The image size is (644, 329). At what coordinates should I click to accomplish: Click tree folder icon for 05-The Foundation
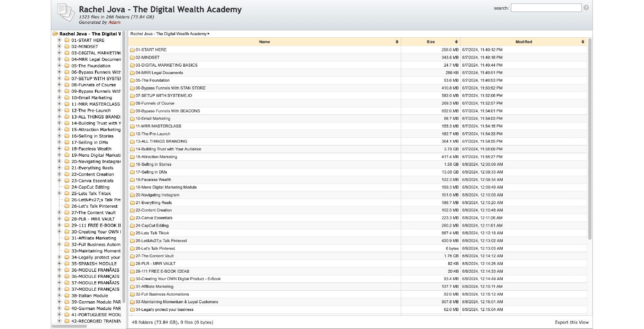click(x=67, y=66)
